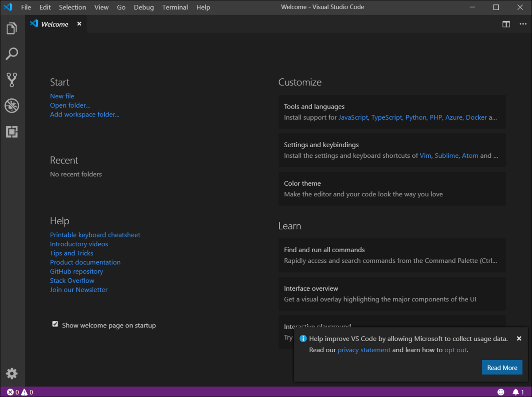
Task: Open the Tools and languages card heading
Action: tap(314, 107)
